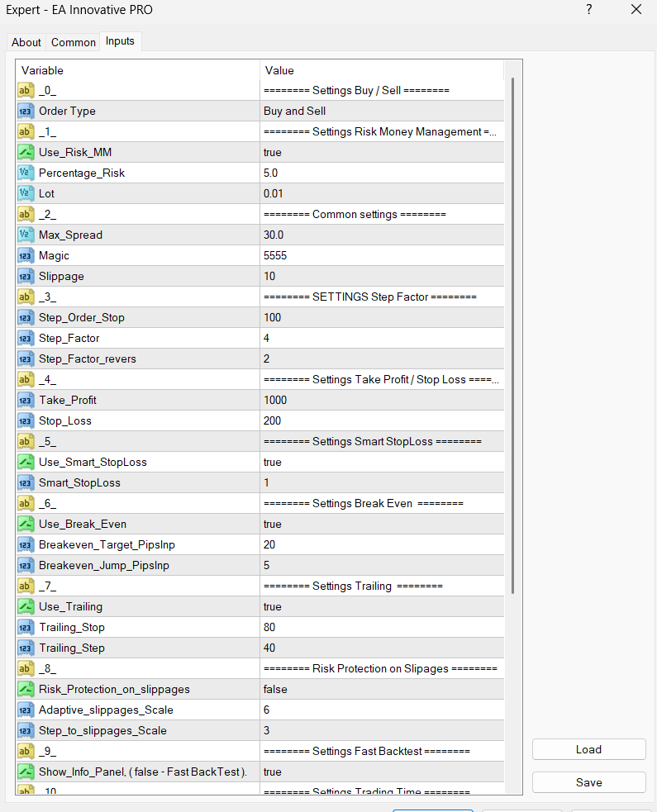657x812 pixels.
Task: Click the Load button
Action: point(588,749)
